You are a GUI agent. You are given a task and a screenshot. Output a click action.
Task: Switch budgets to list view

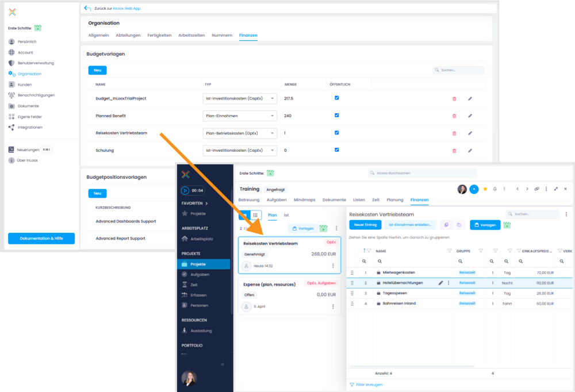pos(256,215)
